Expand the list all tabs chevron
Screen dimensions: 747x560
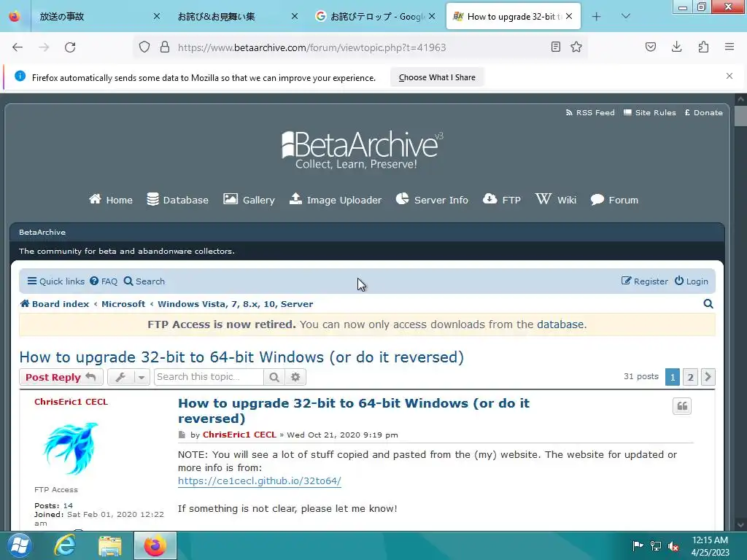[626, 16]
